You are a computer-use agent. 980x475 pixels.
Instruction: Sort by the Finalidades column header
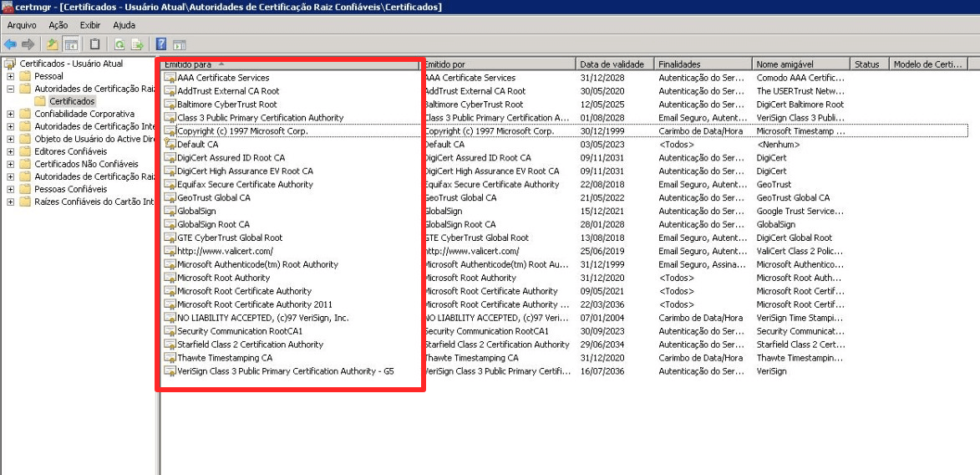[703, 64]
